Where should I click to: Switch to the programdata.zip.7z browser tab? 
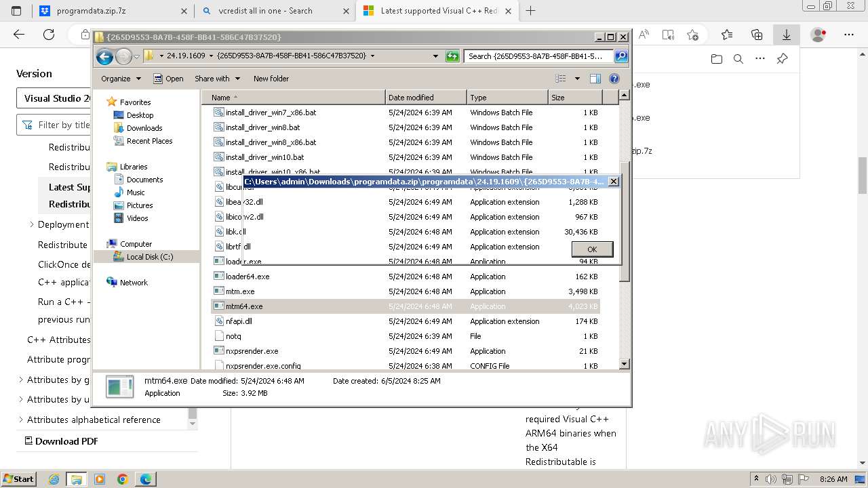point(113,11)
